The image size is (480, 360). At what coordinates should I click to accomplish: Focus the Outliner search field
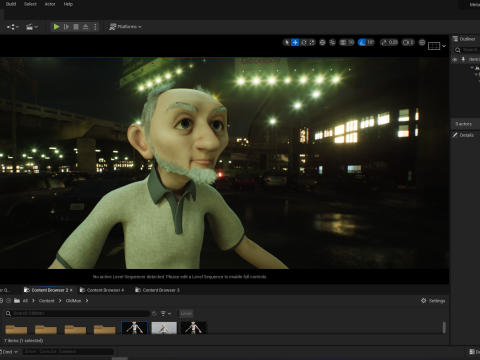click(x=467, y=50)
